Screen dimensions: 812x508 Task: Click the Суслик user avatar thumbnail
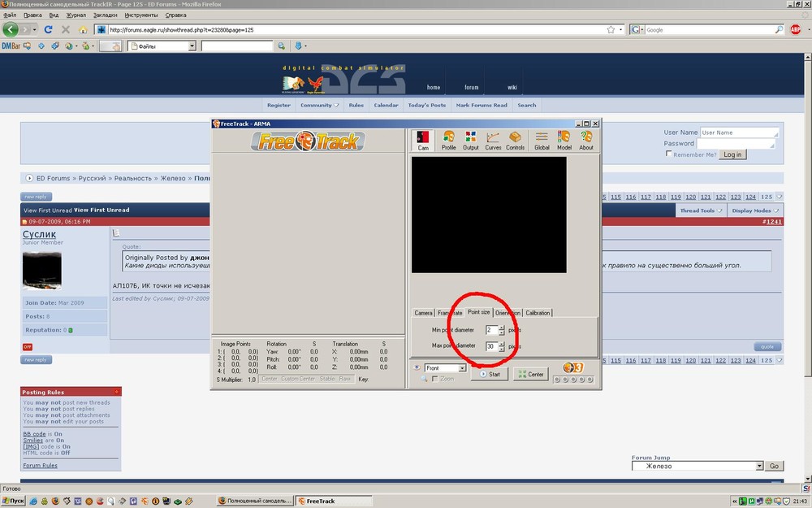pos(42,271)
